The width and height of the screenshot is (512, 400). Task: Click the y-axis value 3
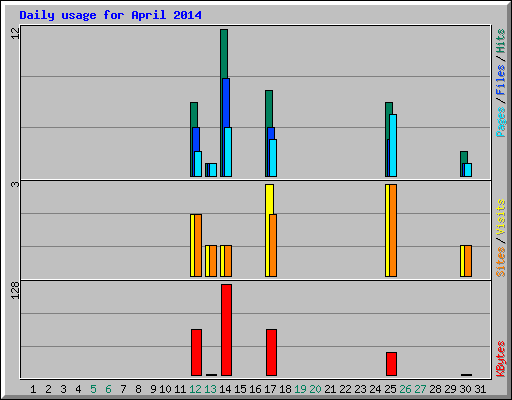point(15,184)
